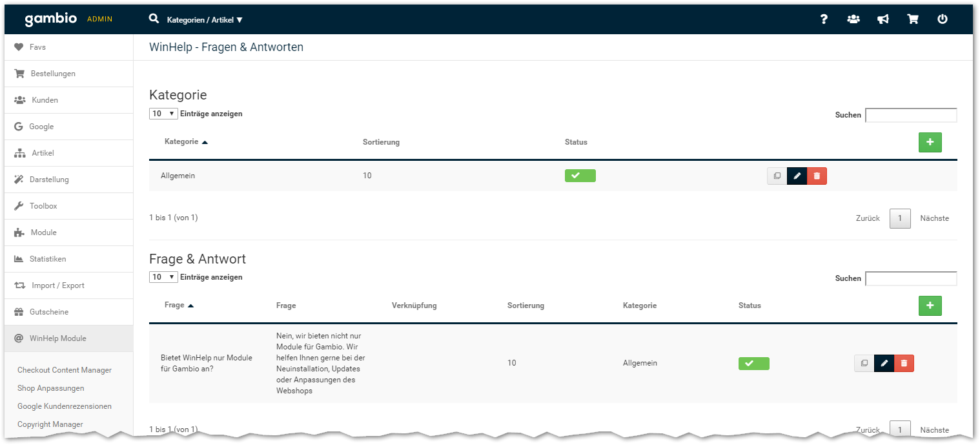Click Zurück in Kategorie pagination
Image resolution: width=980 pixels, height=445 pixels.
(x=868, y=218)
